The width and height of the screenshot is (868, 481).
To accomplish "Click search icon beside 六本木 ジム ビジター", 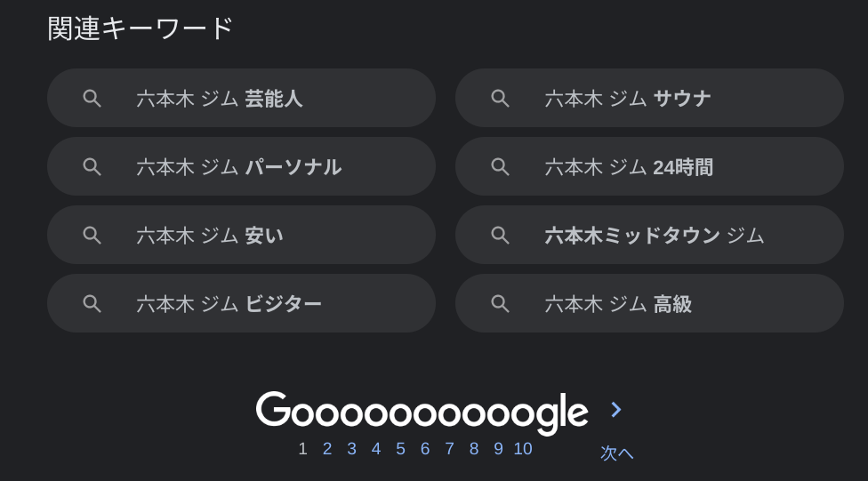I will pyautogui.click(x=92, y=303).
